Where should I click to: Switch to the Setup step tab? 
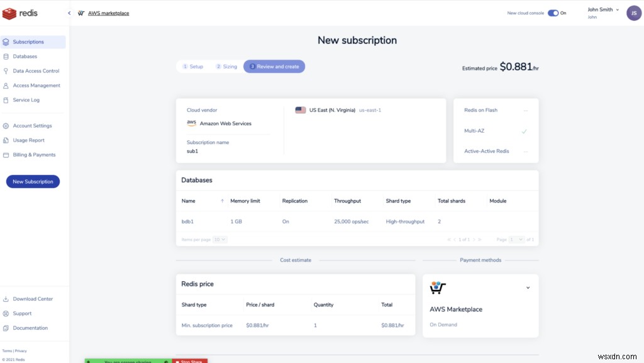tap(193, 65)
